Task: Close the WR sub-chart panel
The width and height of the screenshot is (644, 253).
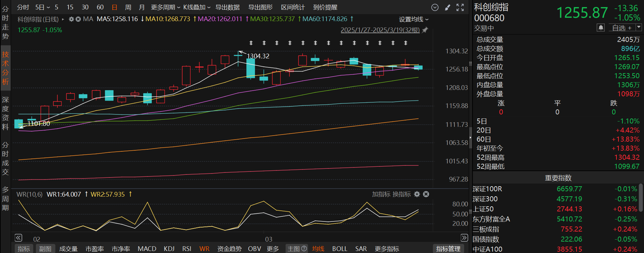Action: pos(426,194)
